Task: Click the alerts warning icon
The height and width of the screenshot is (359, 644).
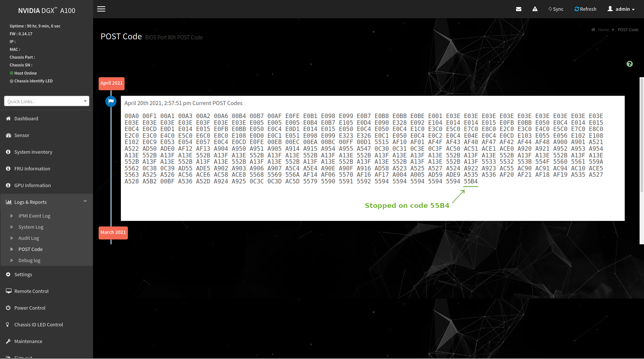Action: pos(535,9)
